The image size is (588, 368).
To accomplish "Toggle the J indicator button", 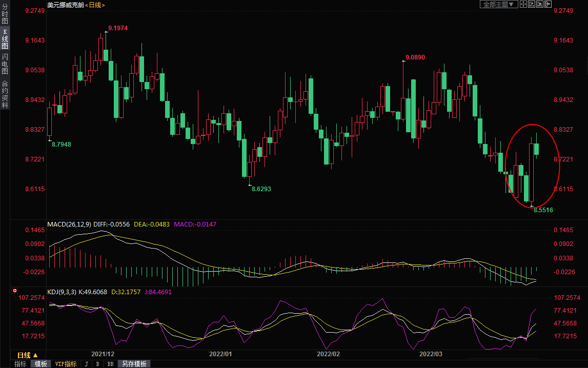I will (x=86, y=364).
